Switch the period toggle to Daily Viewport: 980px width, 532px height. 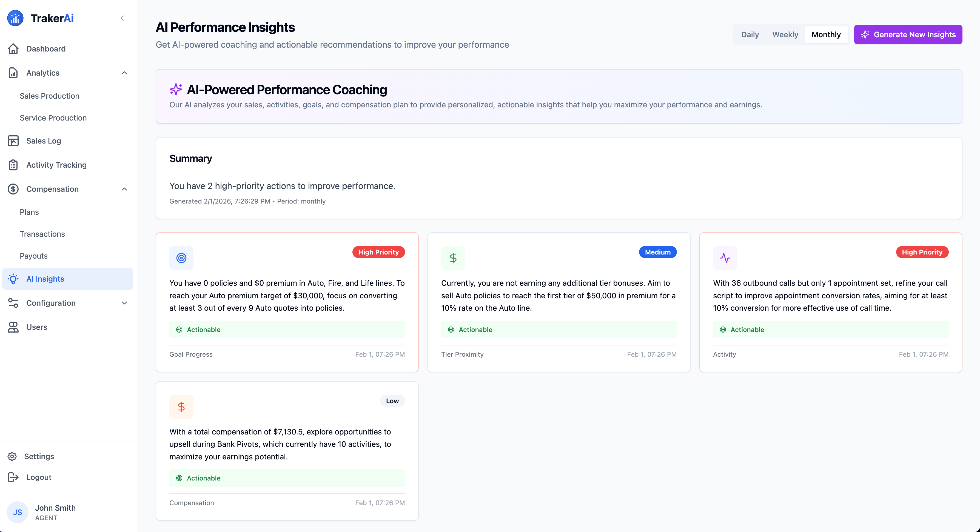click(750, 35)
